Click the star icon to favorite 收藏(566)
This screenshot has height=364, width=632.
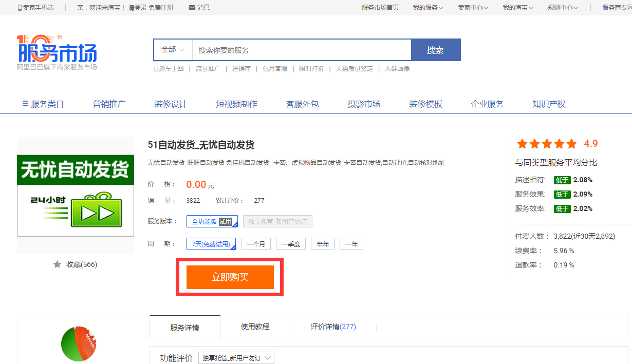click(x=58, y=264)
